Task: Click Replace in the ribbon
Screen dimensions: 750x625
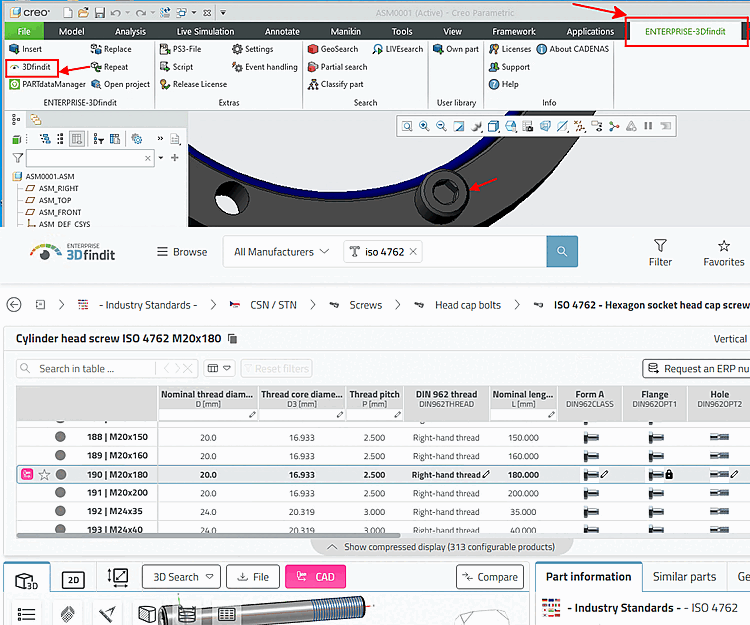Action: [111, 49]
